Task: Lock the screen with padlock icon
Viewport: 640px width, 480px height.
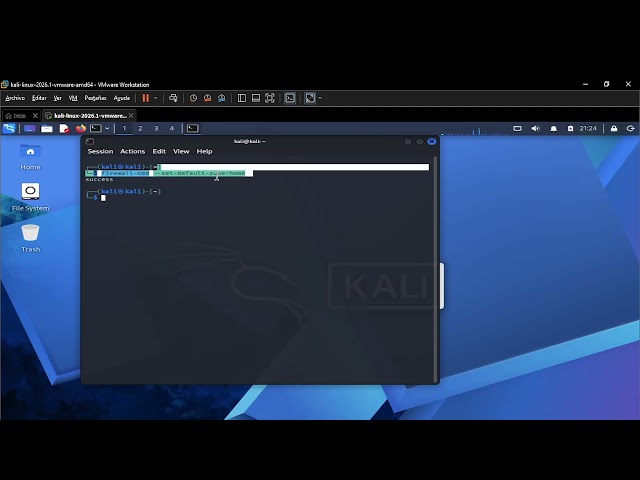Action: [x=614, y=129]
